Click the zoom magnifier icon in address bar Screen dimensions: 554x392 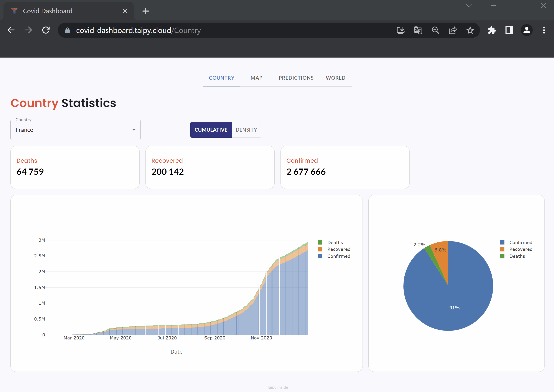[435, 30]
